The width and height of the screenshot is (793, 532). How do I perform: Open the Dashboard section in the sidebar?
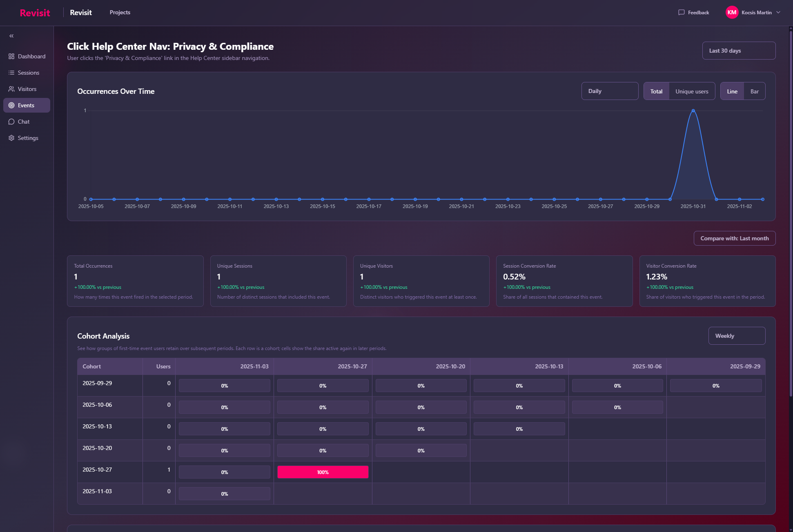31,56
